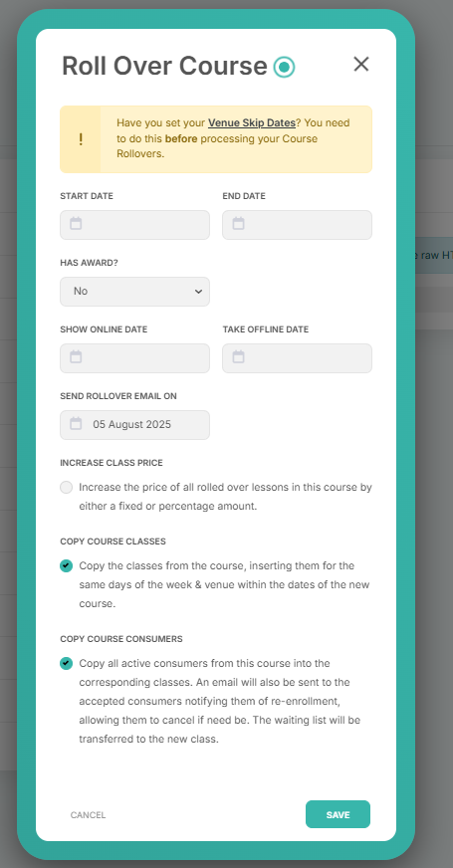This screenshot has width=453, height=868.
Task: Click calendar icon in Show Online Date field
Action: coord(76,357)
